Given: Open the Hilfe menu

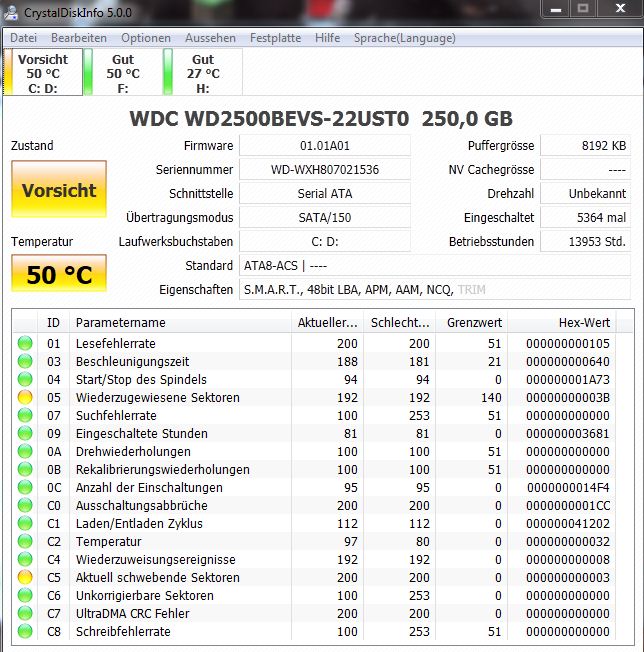Looking at the screenshot, I should [x=328, y=38].
